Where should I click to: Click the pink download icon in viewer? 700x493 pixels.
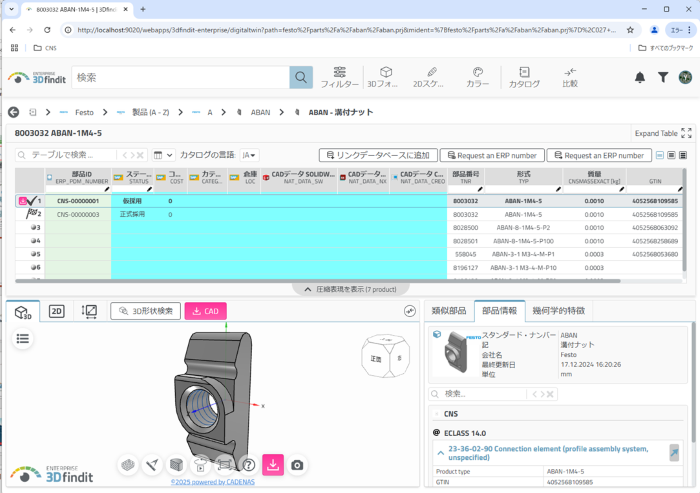273,465
